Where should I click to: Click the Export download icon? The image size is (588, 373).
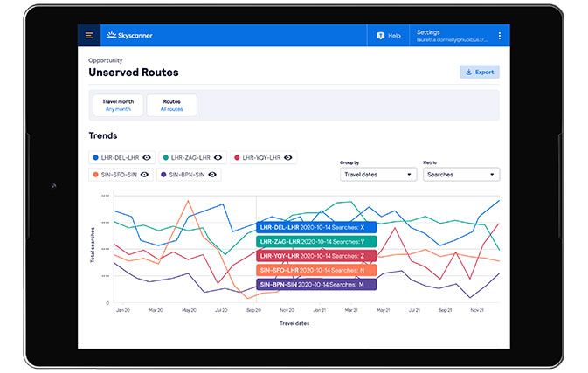[x=468, y=72]
